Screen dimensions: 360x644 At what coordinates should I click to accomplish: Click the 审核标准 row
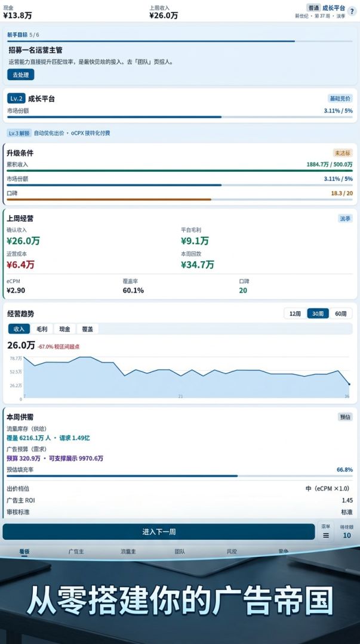180,512
